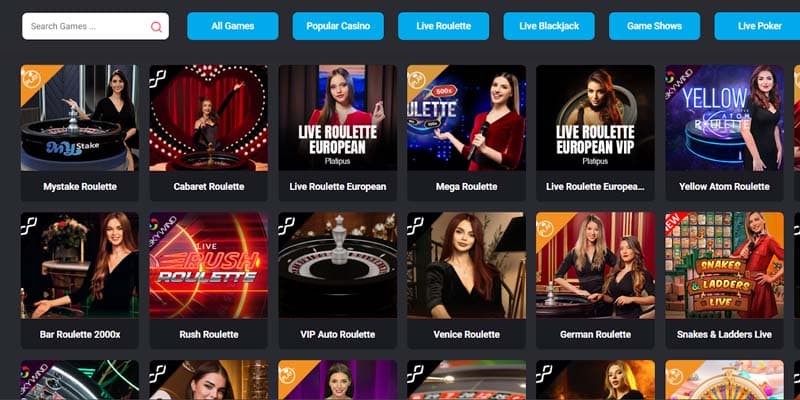
Task: Click the orange provider badge on Mega Roulette
Action: point(418,77)
